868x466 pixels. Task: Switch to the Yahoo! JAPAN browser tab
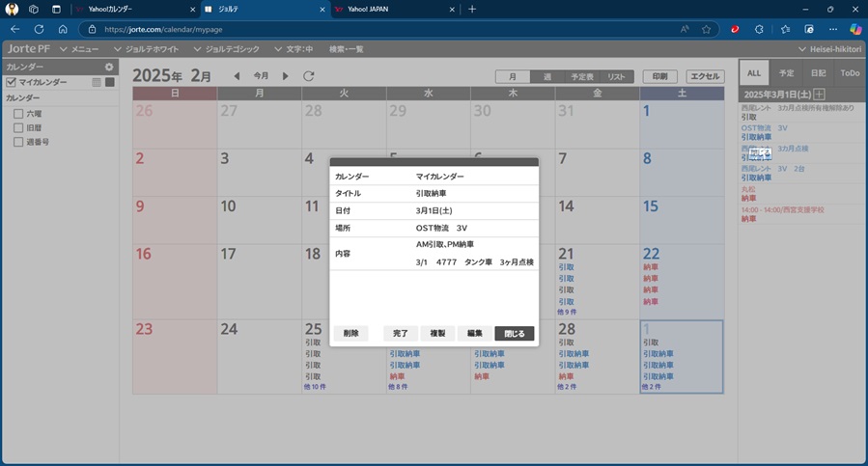391,9
